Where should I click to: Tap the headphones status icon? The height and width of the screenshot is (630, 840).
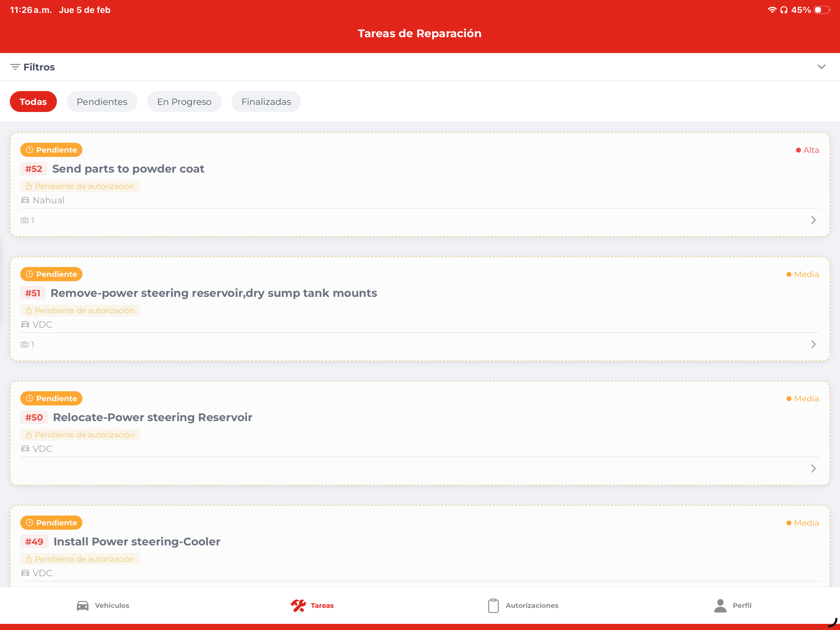point(784,10)
